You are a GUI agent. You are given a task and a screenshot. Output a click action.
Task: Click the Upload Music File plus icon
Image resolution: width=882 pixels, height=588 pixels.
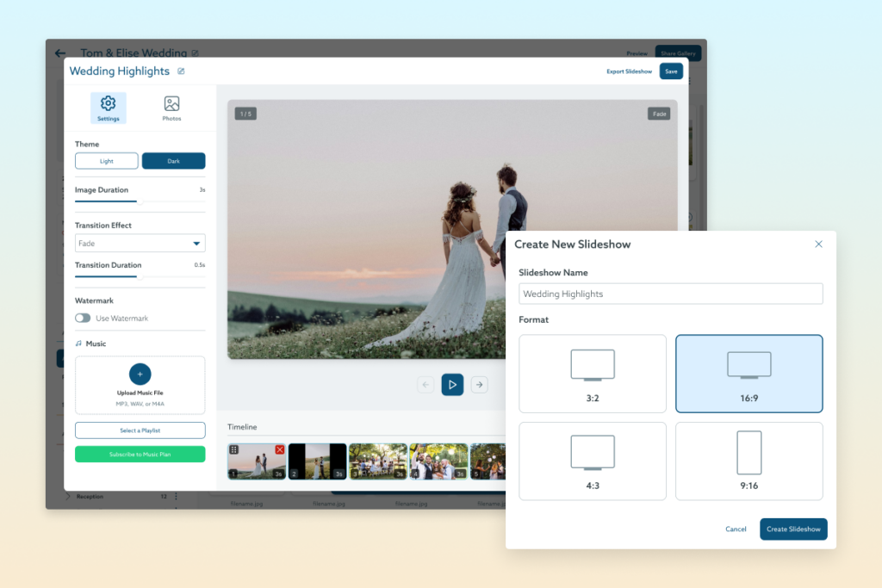click(140, 374)
